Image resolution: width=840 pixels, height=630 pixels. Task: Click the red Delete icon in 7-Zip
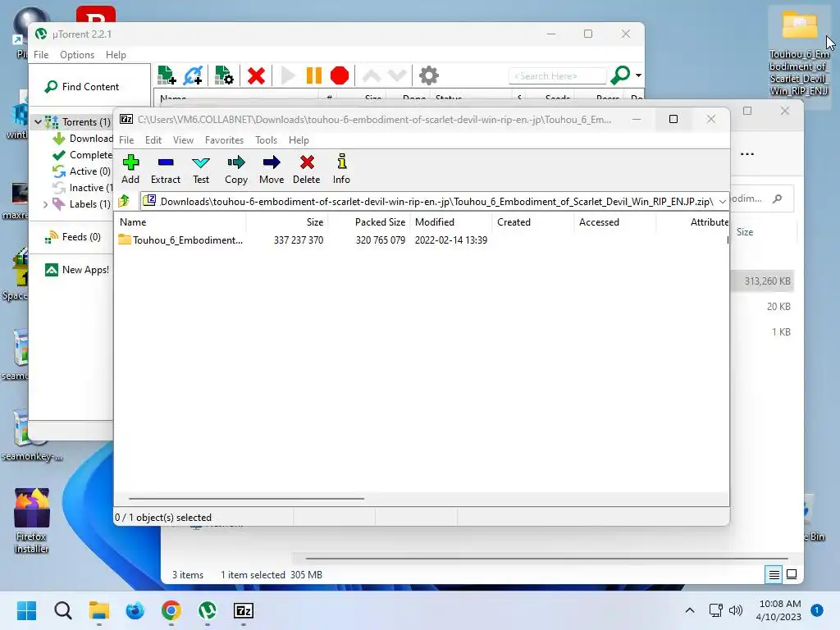307,169
